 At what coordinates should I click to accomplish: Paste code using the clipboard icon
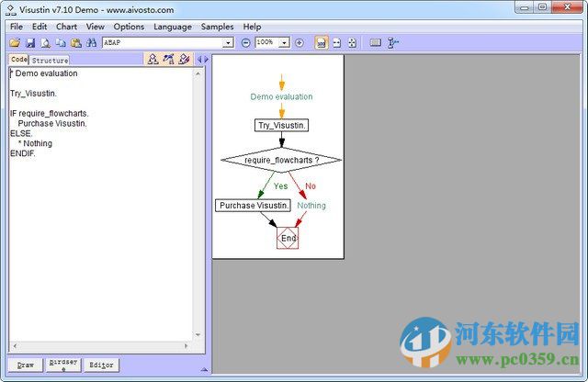(76, 43)
